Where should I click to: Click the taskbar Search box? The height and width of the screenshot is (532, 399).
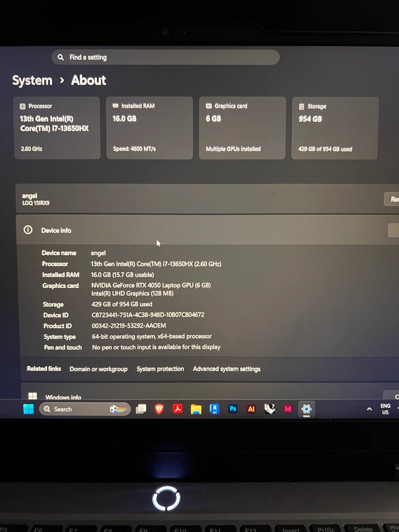click(85, 409)
